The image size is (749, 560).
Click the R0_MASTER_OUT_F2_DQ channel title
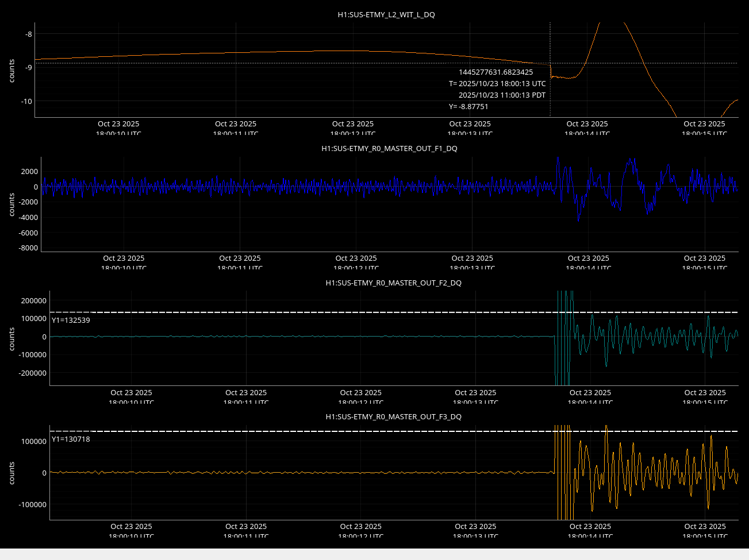tap(393, 283)
